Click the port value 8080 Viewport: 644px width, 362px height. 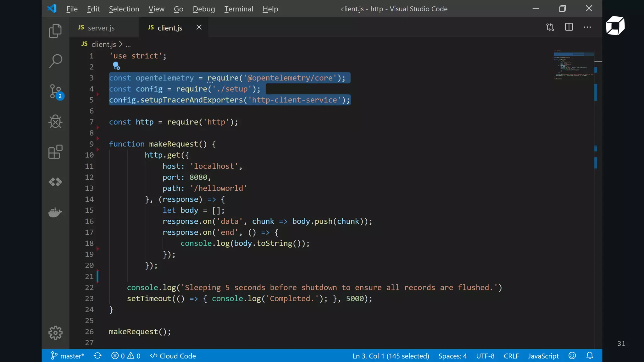point(198,177)
